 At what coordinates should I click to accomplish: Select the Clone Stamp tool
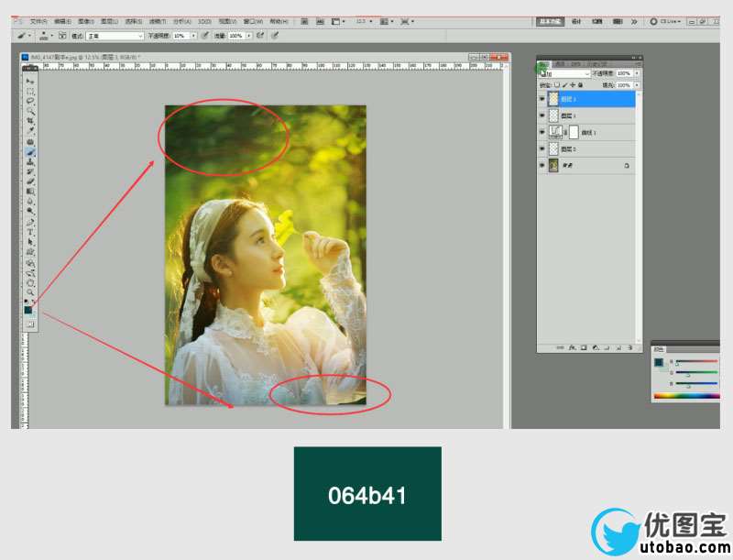(x=30, y=162)
